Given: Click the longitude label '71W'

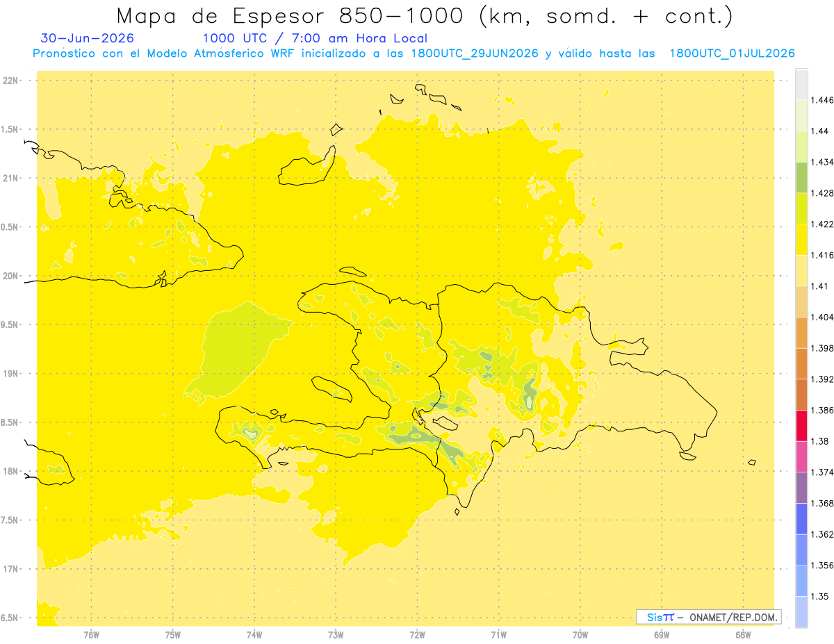Looking at the screenshot, I should (x=499, y=635).
